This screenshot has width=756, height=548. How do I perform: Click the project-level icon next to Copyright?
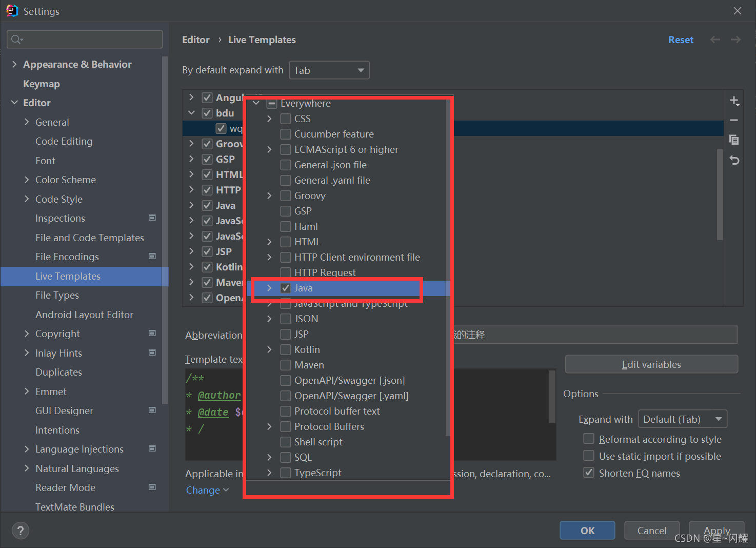(152, 333)
